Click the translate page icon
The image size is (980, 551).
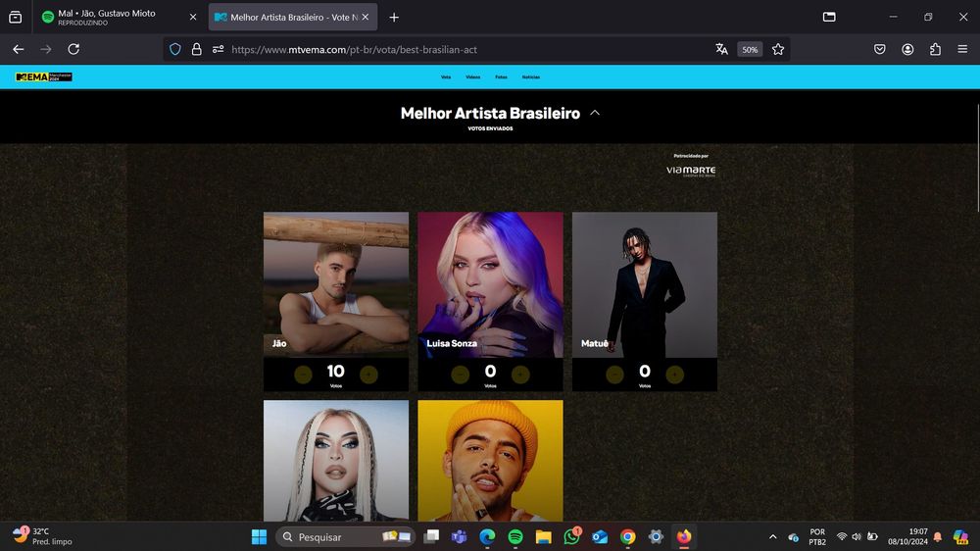721,49
